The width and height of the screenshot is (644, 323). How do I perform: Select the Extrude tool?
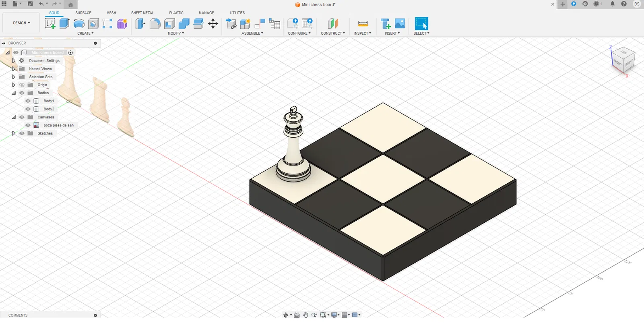(64, 24)
